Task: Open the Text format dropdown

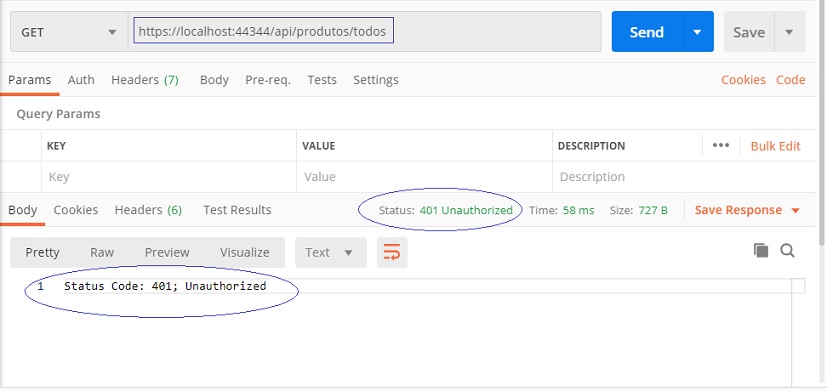Action: pos(331,252)
